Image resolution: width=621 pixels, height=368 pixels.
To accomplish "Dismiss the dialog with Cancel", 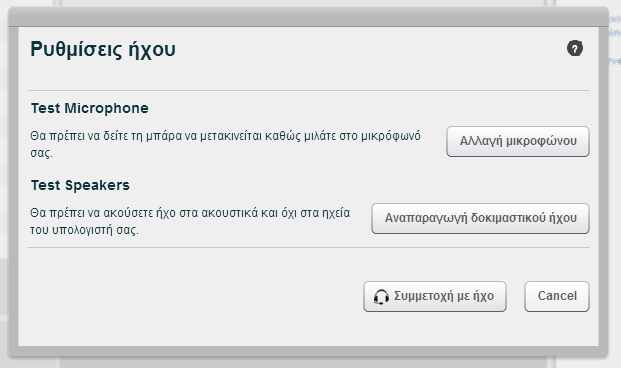I will point(557,296).
